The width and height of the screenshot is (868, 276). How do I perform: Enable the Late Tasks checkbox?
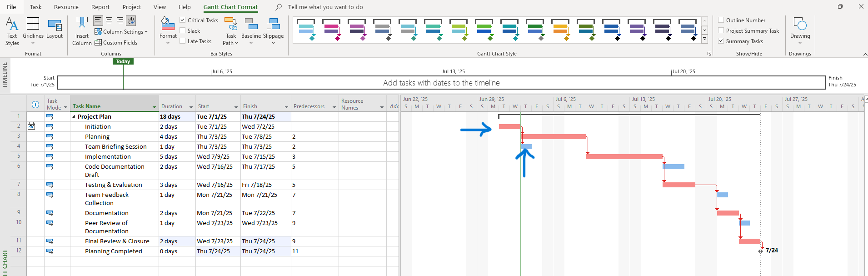pyautogui.click(x=183, y=41)
